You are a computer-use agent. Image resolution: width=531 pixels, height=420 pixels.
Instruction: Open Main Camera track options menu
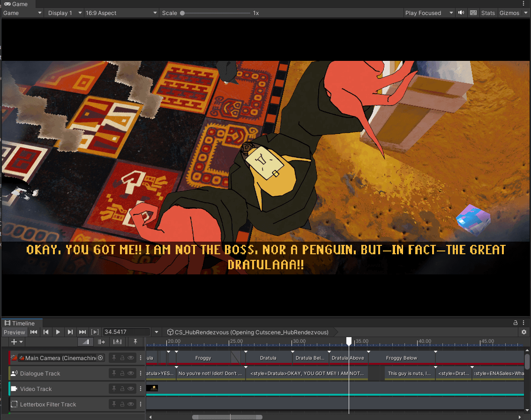point(141,358)
